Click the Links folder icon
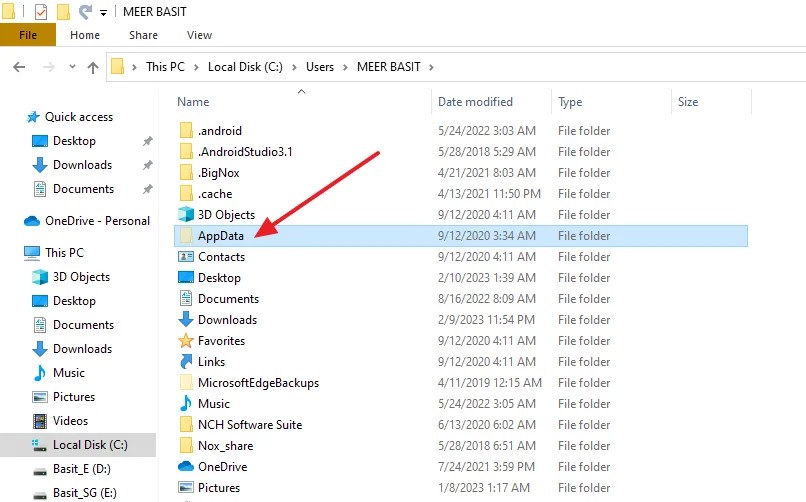This screenshot has height=502, width=806. click(x=186, y=362)
